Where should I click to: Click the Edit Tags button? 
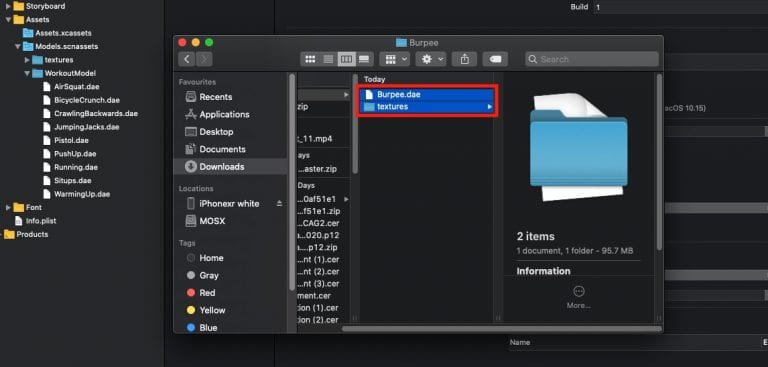coord(495,59)
